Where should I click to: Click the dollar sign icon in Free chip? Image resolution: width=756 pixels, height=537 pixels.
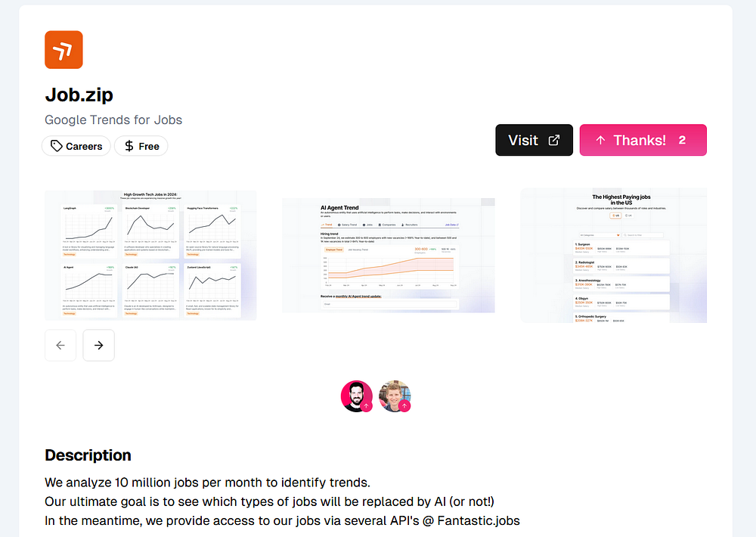129,146
